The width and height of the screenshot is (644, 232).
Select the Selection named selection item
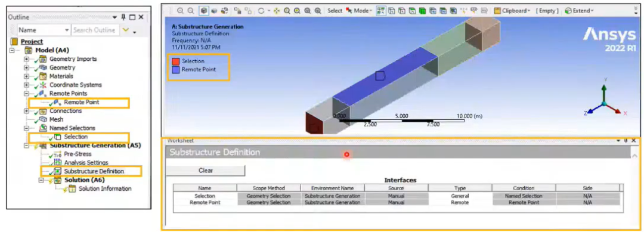(x=76, y=137)
